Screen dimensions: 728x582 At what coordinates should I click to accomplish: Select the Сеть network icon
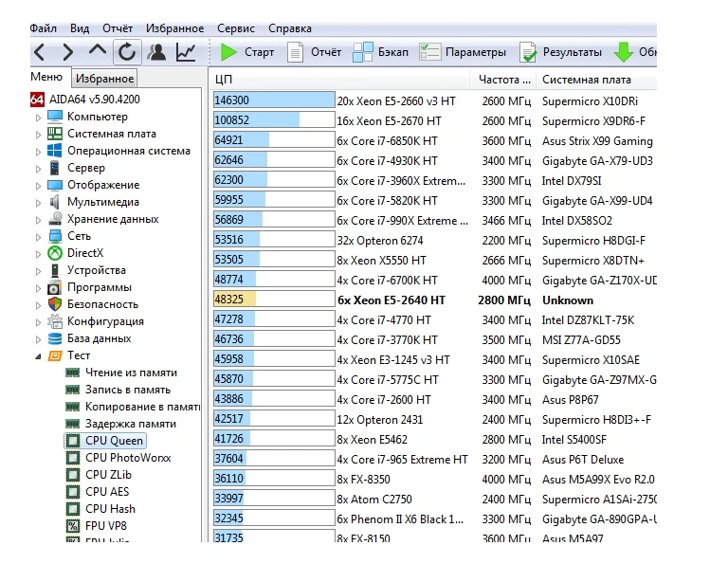55,236
